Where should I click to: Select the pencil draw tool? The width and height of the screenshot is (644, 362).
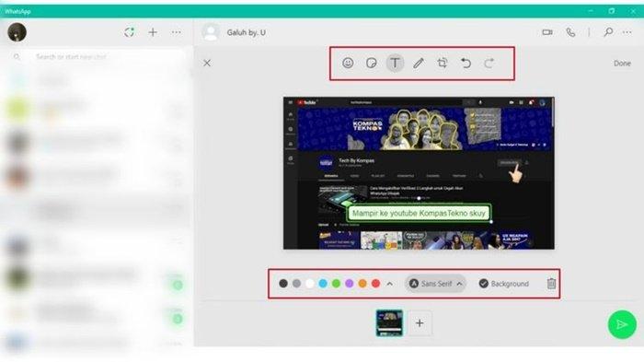(419, 63)
